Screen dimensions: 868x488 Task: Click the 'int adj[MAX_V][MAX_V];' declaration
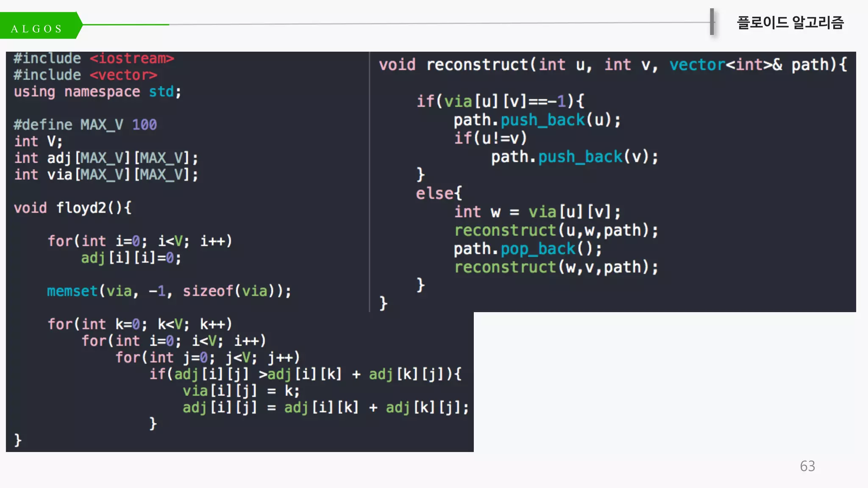pyautogui.click(x=106, y=158)
